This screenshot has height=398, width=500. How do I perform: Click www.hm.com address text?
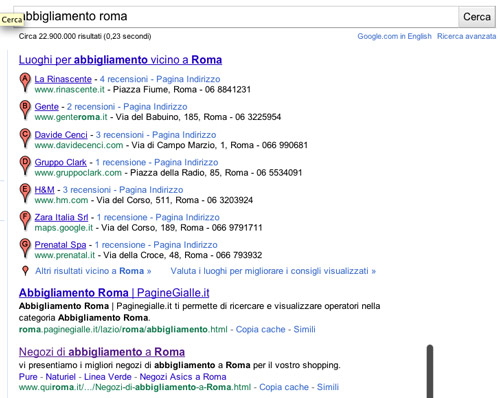point(61,200)
